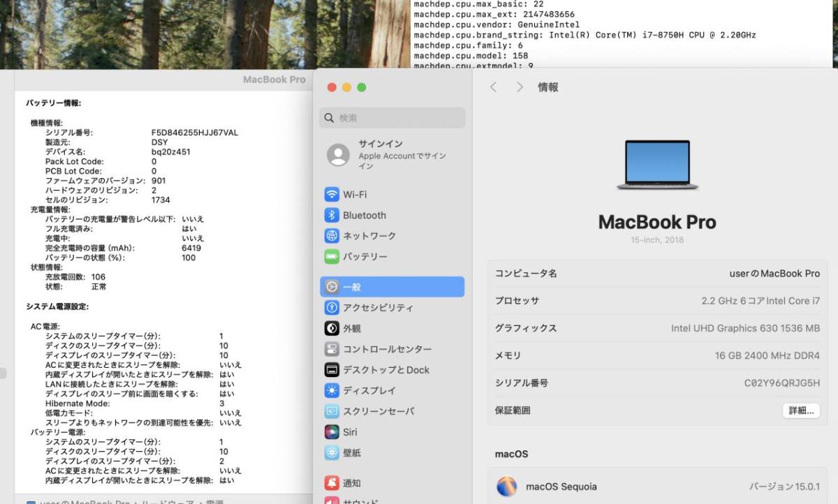Viewport: 838px width, 504px height.
Task: Select the Siri sidebar label
Action: tap(350, 432)
